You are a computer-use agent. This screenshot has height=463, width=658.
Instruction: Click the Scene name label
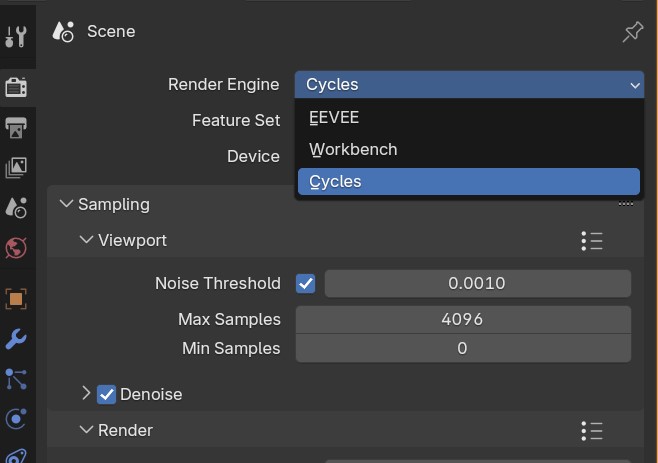coord(111,32)
